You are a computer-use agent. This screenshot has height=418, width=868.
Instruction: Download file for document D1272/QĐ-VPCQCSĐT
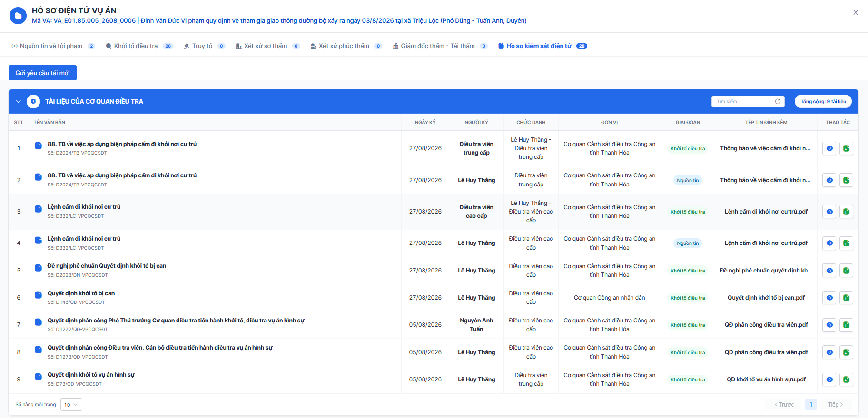[846, 325]
